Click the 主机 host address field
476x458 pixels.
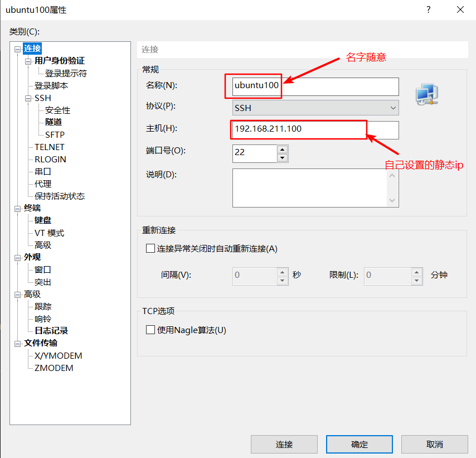pyautogui.click(x=315, y=130)
